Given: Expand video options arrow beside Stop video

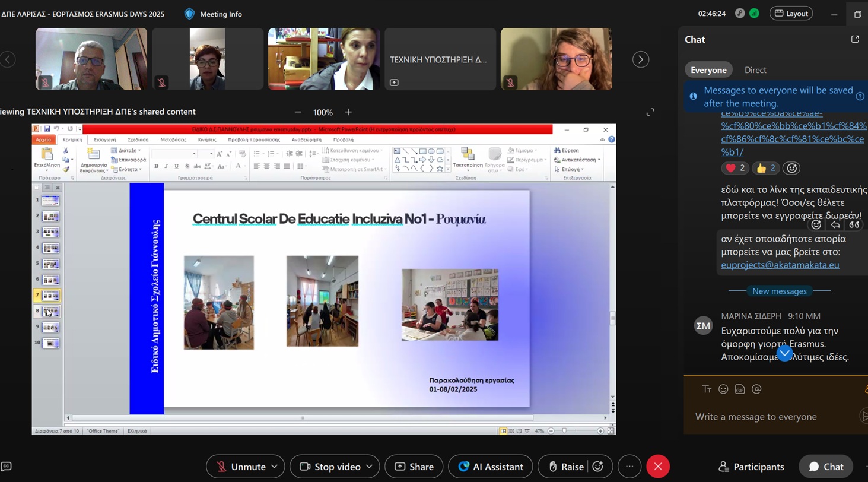Looking at the screenshot, I should (x=369, y=467).
